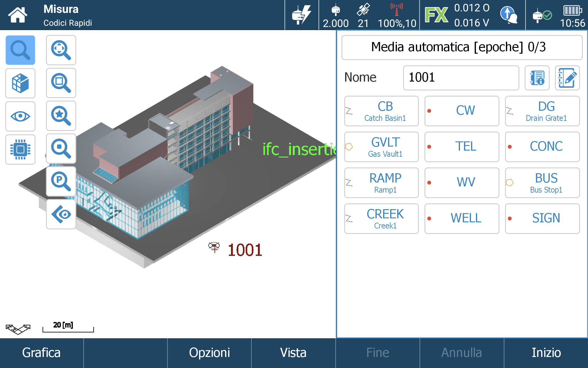The image size is (588, 368).
Task: Select CB Catch Basin1 code
Action: click(382, 111)
